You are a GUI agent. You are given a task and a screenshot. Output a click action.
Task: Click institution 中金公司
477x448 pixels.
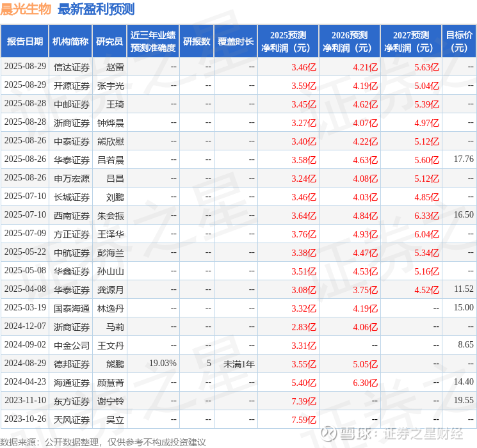tap(72, 346)
